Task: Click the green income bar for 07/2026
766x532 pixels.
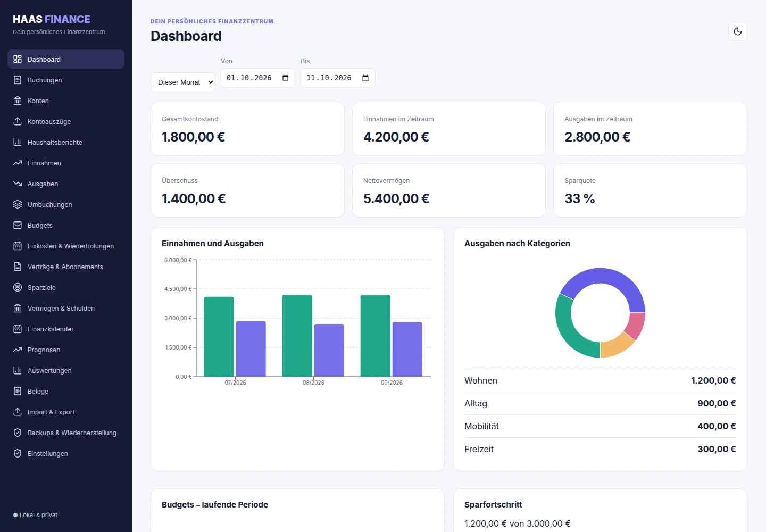Action: (x=219, y=337)
